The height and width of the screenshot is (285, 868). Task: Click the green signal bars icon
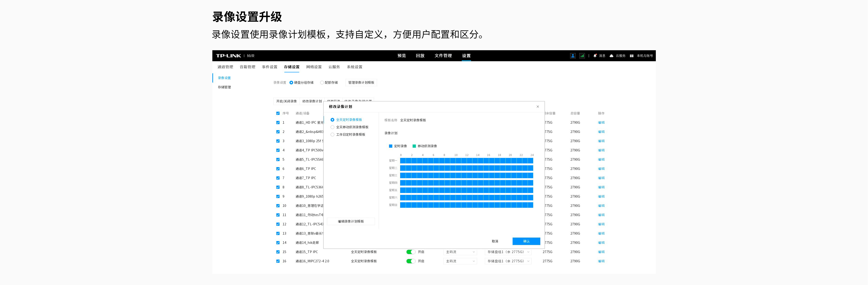pyautogui.click(x=582, y=56)
